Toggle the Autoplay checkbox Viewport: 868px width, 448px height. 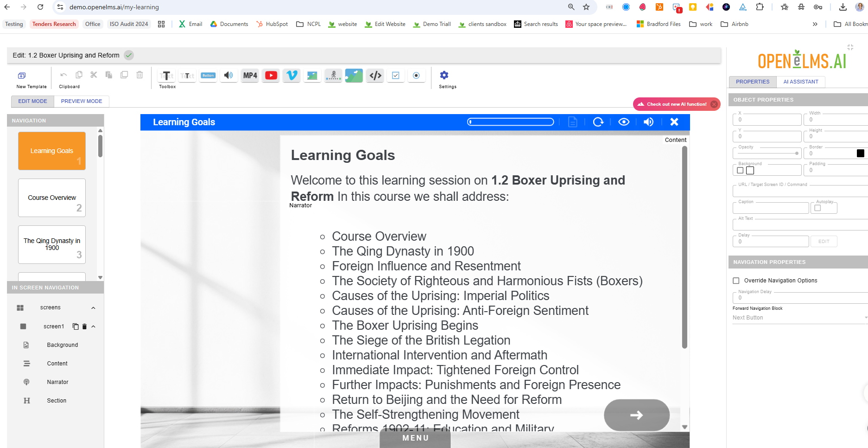(x=817, y=208)
